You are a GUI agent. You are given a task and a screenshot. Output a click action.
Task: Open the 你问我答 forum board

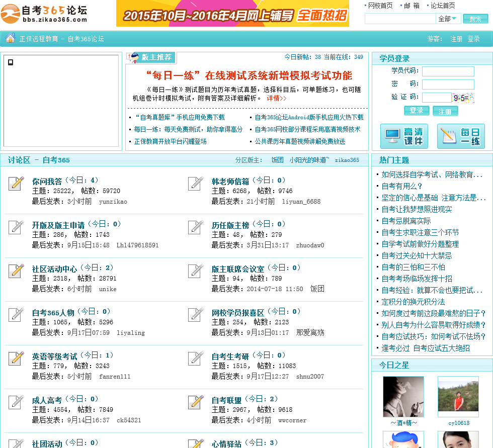(x=47, y=182)
